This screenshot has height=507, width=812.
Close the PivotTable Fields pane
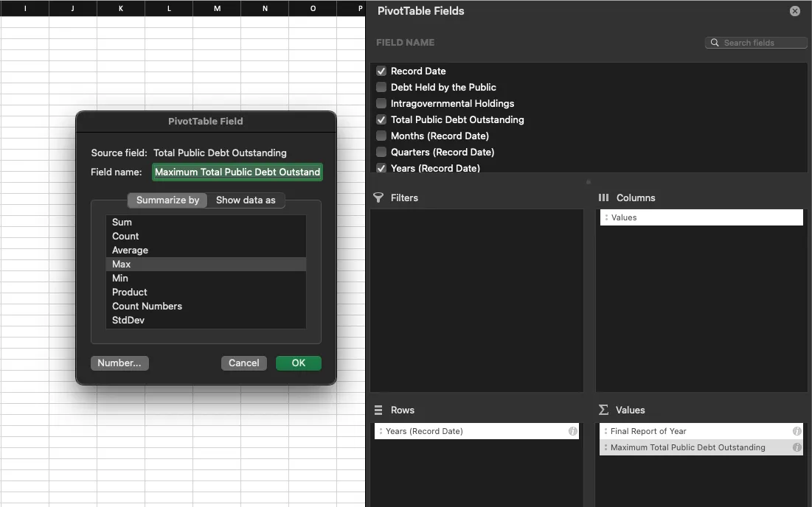(794, 10)
